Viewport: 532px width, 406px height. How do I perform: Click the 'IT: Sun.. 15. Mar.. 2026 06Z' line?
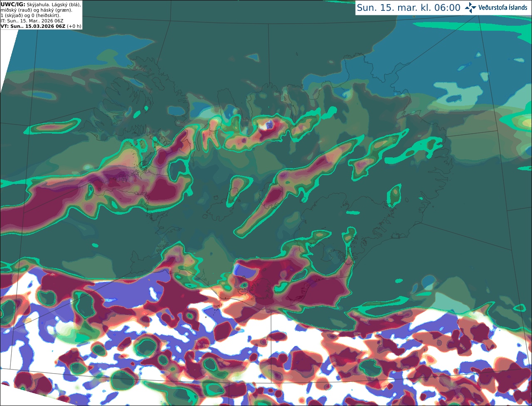[32, 21]
